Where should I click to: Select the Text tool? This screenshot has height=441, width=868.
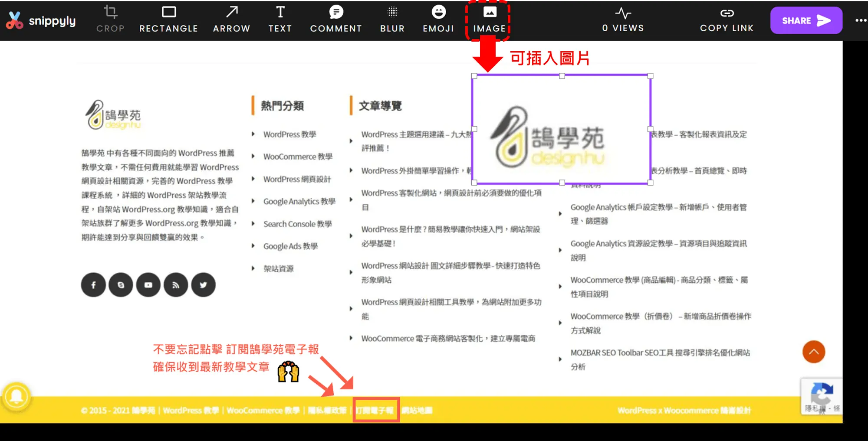[280, 20]
